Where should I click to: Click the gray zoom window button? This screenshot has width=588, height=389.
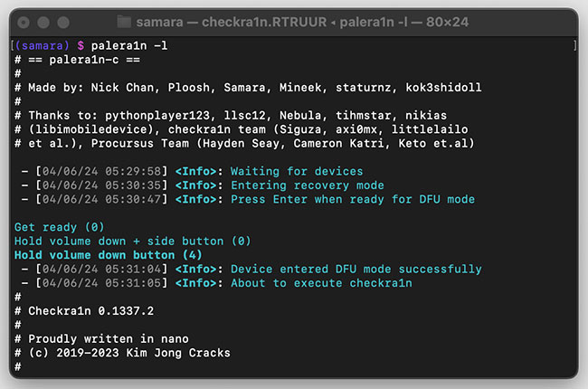[63, 23]
